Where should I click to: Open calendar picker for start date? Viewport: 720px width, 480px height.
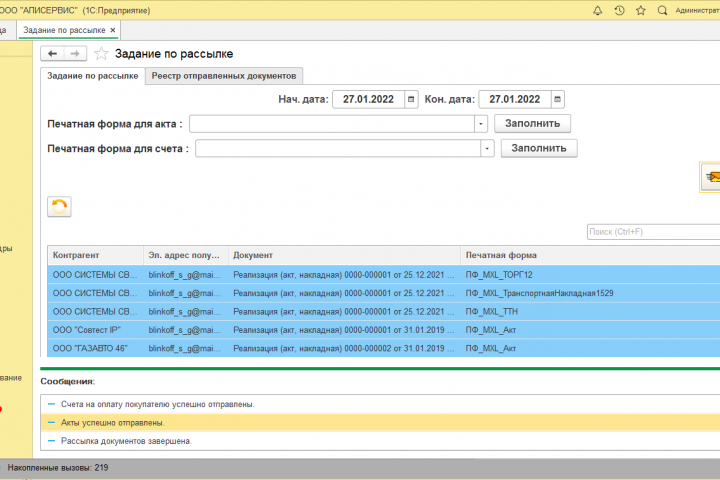tap(411, 99)
